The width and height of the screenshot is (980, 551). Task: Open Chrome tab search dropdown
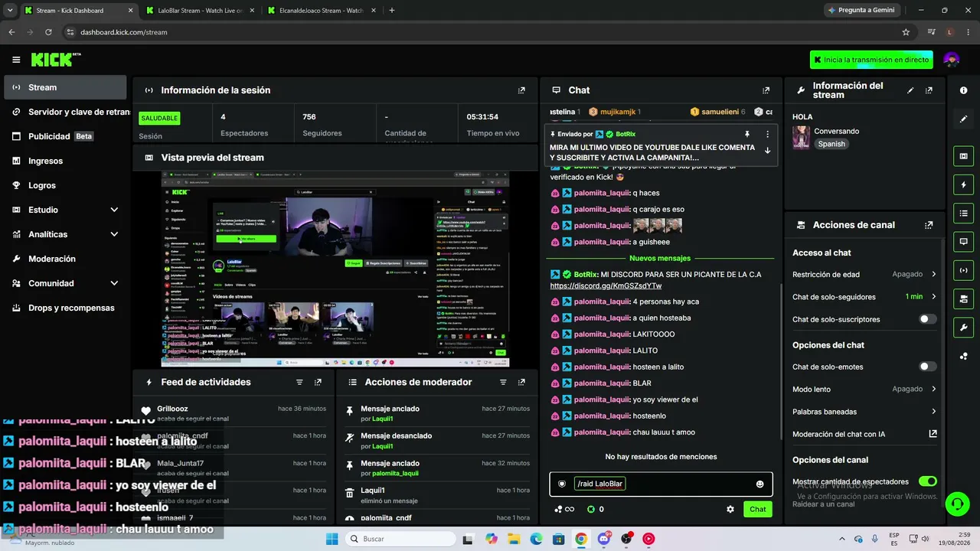click(x=10, y=11)
